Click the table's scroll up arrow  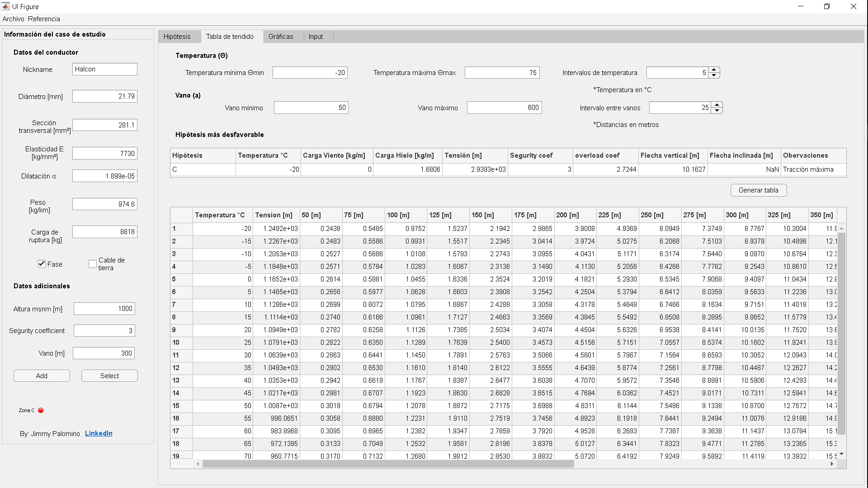[x=841, y=229]
